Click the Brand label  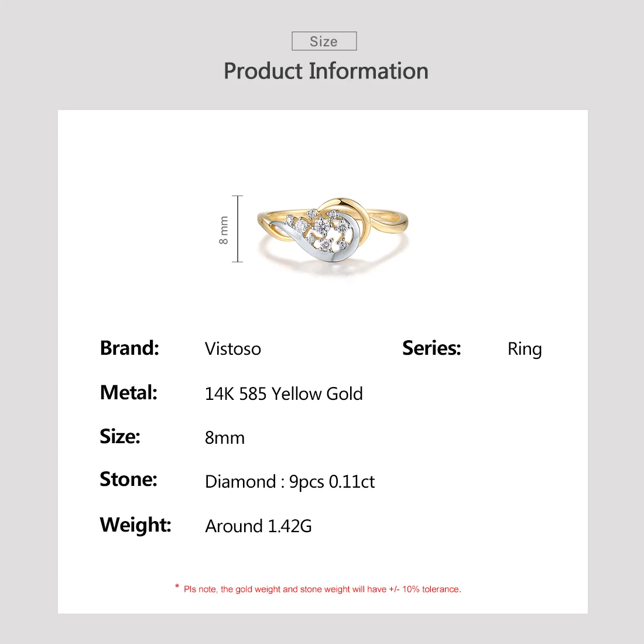(x=129, y=348)
